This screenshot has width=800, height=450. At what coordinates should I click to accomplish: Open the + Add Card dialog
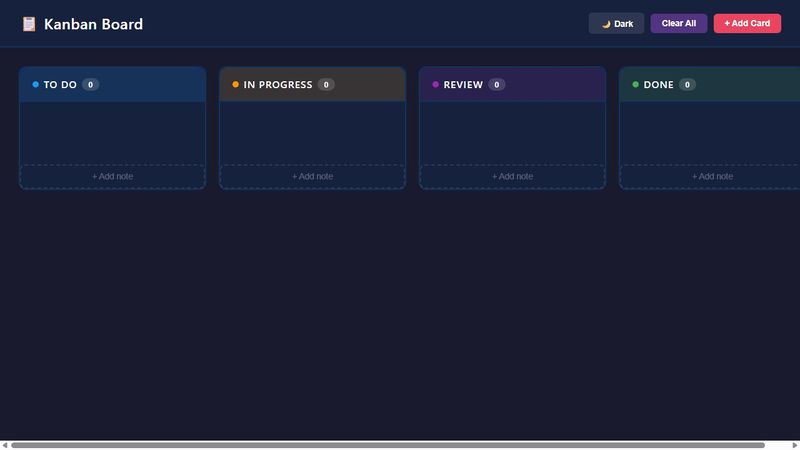click(747, 23)
